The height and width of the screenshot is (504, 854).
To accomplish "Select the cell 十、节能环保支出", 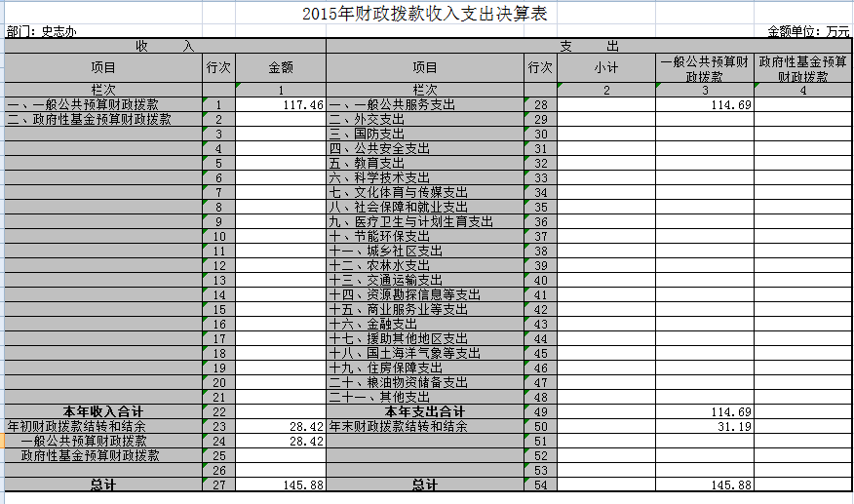I will (425, 237).
